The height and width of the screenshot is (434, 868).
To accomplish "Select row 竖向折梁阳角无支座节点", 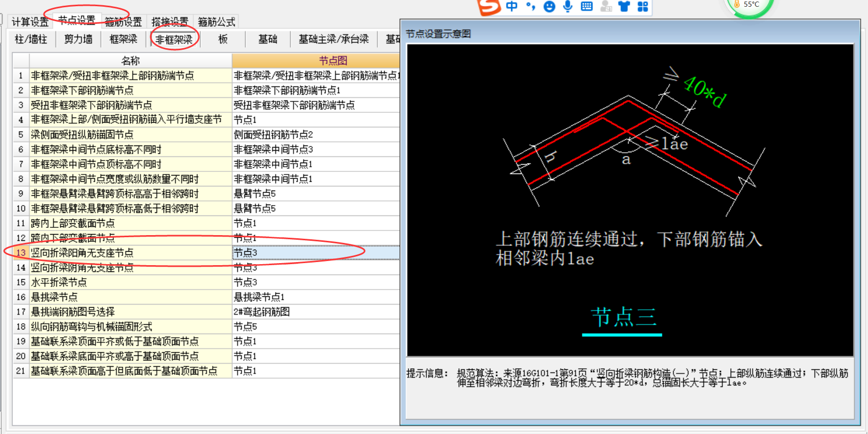I will click(x=131, y=253).
